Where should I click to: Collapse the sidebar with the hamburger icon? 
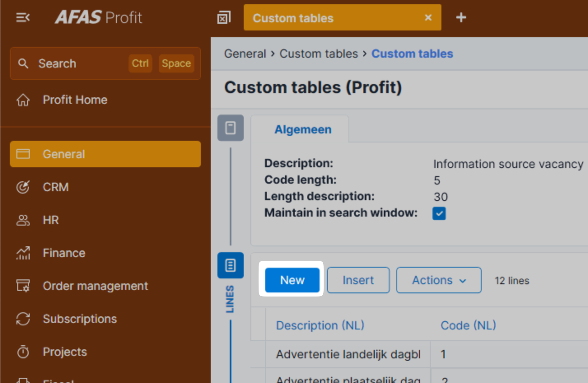point(23,18)
